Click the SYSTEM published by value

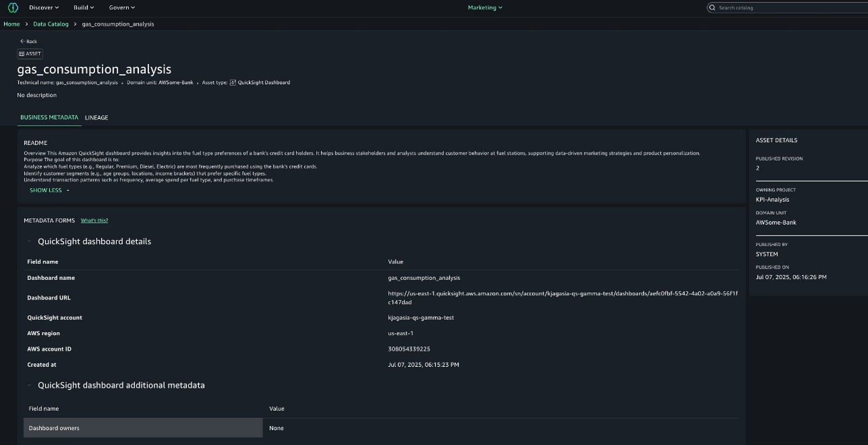767,254
